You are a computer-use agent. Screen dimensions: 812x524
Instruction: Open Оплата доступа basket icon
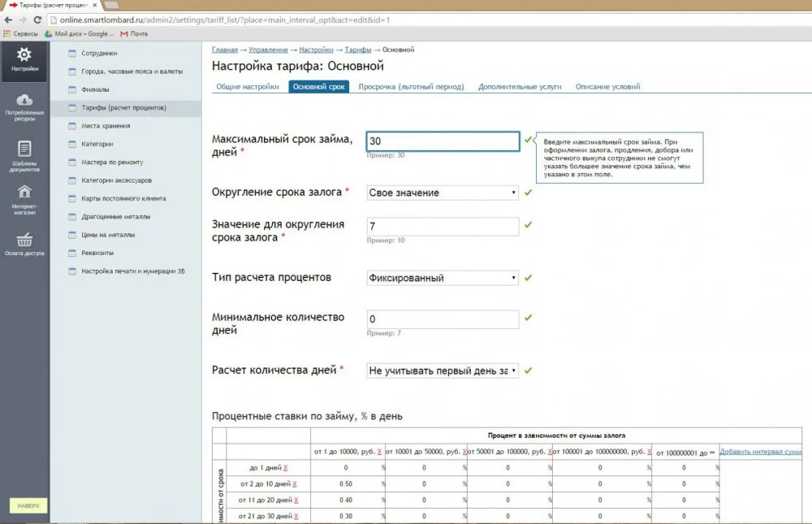coord(24,240)
